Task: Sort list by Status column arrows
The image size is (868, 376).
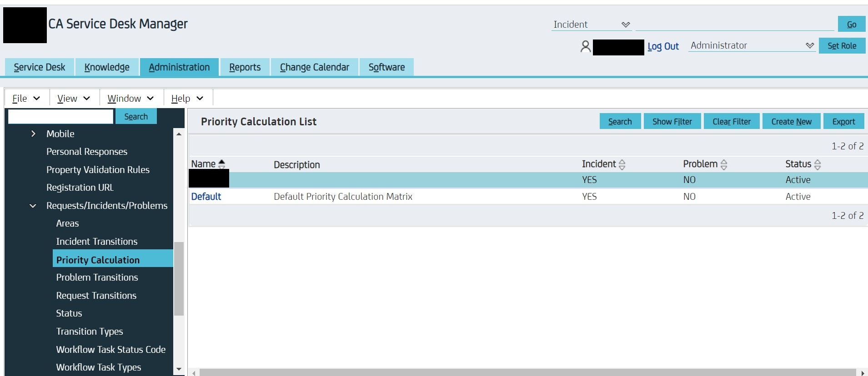Action: pos(818,164)
